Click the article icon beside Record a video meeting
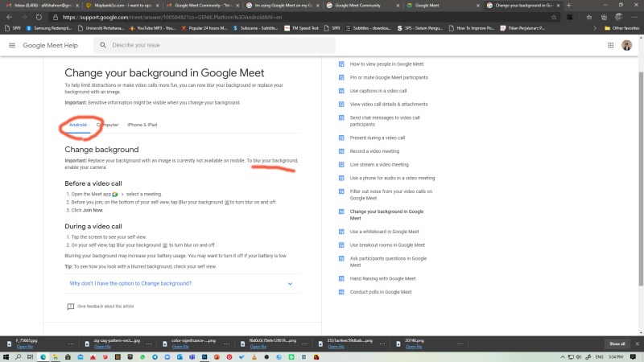This screenshot has height=362, width=644. click(x=341, y=151)
